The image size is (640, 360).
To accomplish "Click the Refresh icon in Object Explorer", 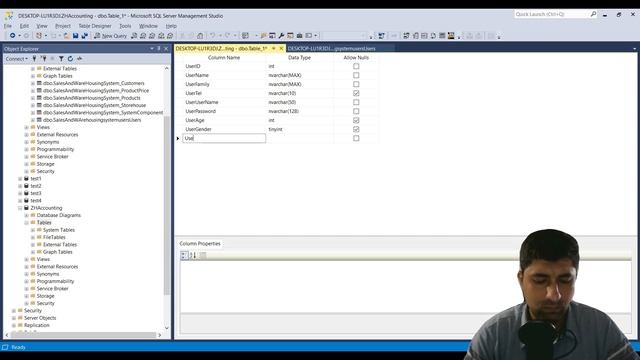I will click(x=70, y=59).
